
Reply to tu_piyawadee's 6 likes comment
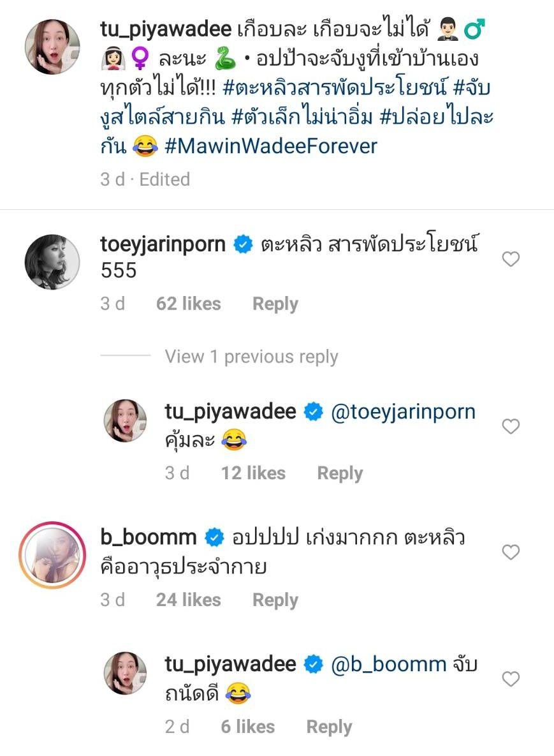330,727
